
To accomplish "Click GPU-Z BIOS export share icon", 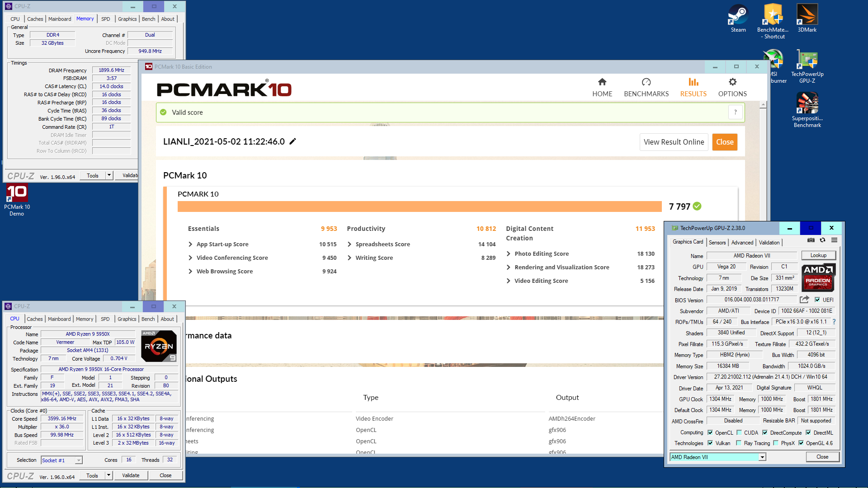I will pyautogui.click(x=804, y=300).
